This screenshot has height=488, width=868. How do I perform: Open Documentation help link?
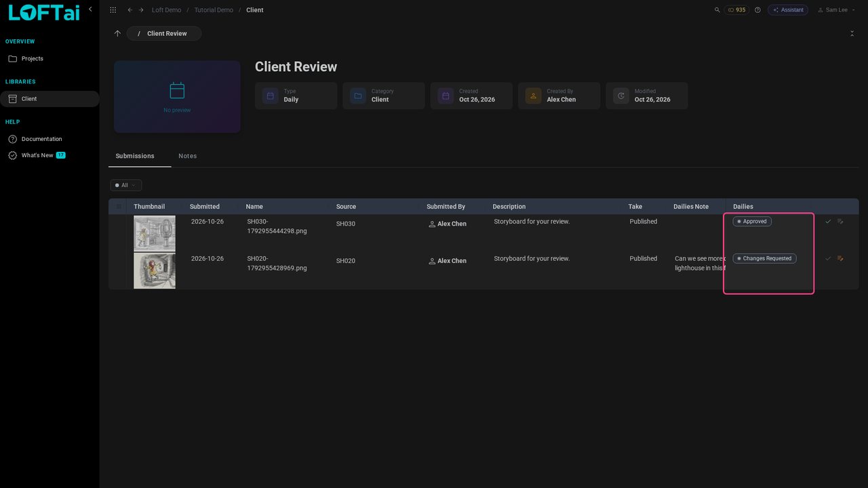click(50, 139)
